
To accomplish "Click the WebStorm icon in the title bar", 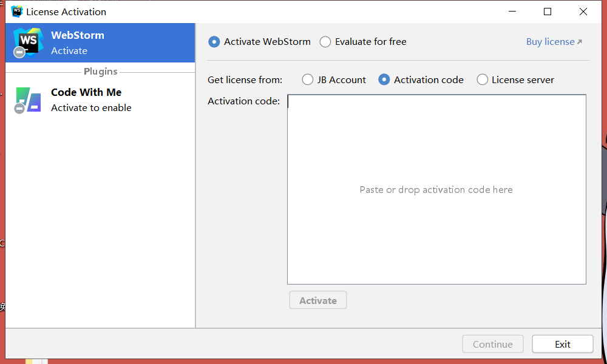I will tap(16, 12).
